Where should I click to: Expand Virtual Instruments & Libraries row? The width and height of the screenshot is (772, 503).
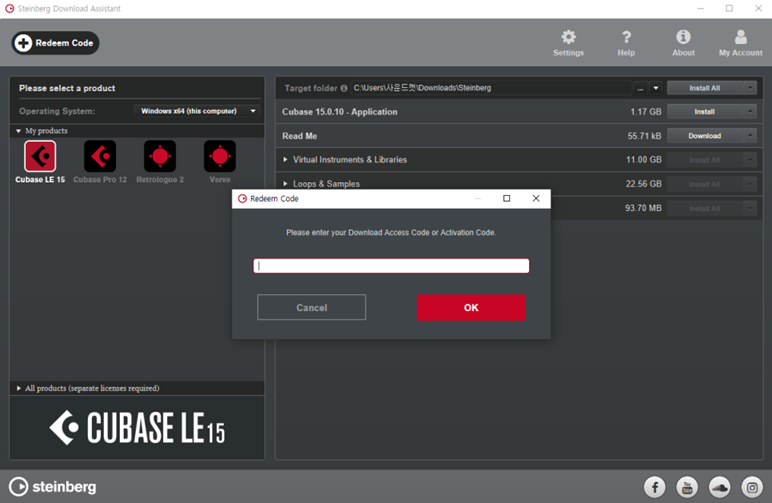coord(286,160)
